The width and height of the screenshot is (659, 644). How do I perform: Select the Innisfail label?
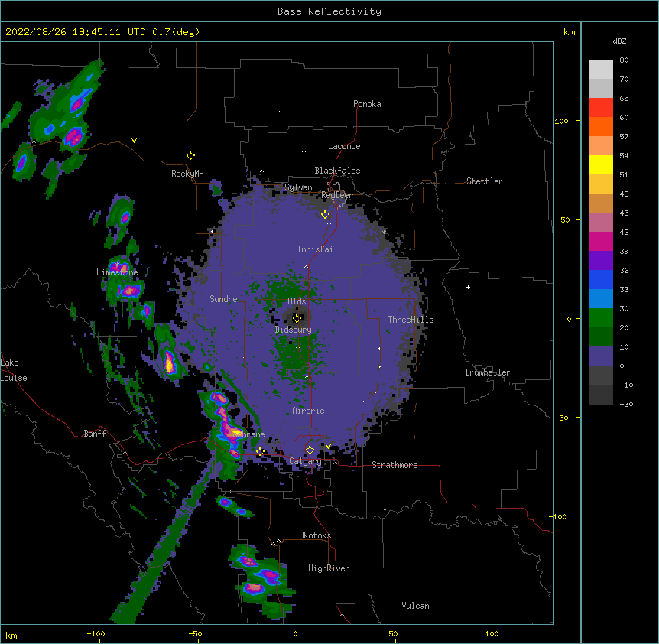pyautogui.click(x=317, y=249)
